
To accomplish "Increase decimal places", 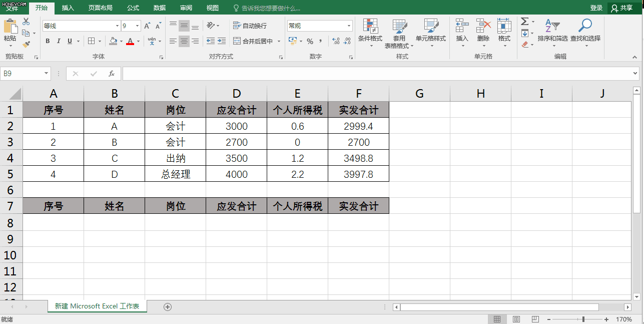I will pyautogui.click(x=336, y=41).
